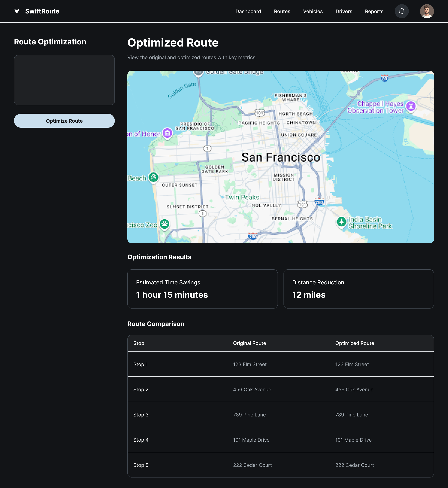The width and height of the screenshot is (448, 488).
Task: Click the Chappell Hayes Observation Tower marker
Action: 411,106
